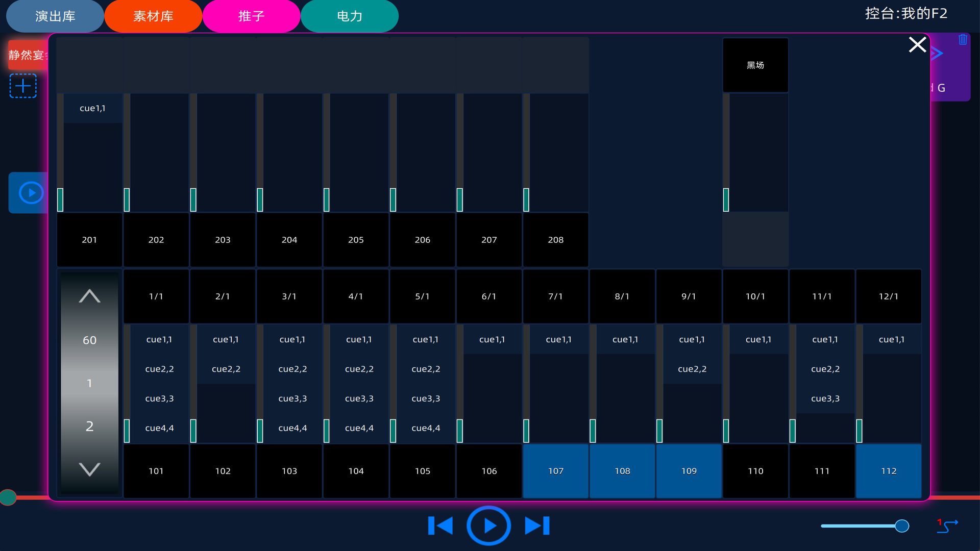Click the central play button
Image resolution: width=980 pixels, height=551 pixels.
click(488, 525)
